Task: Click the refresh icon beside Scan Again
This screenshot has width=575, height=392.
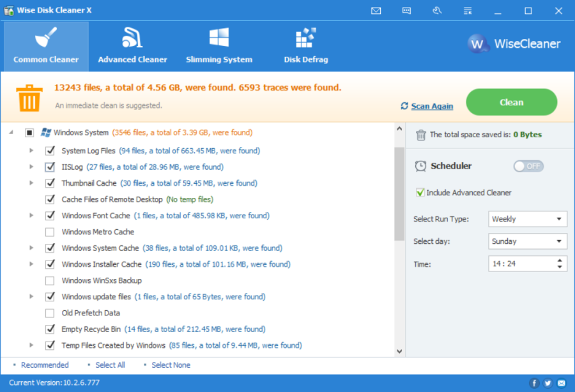Action: 404,106
